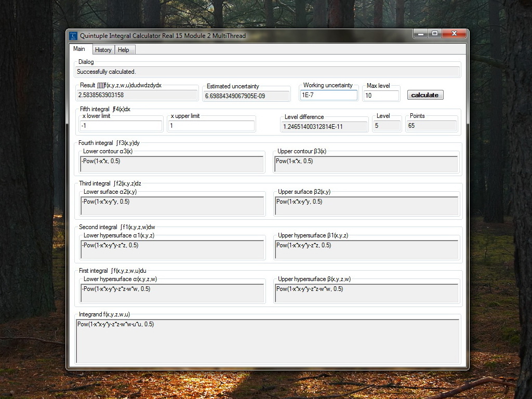Focus the Upper hypersurface β(x,y,z,w) field
This screenshot has width=532, height=399.
[x=367, y=293]
